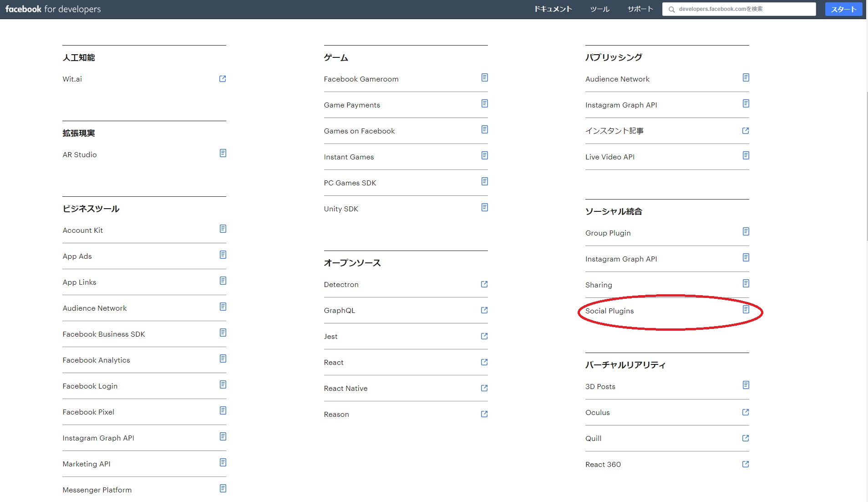Click the external link icon beside Wit.ai

(223, 79)
